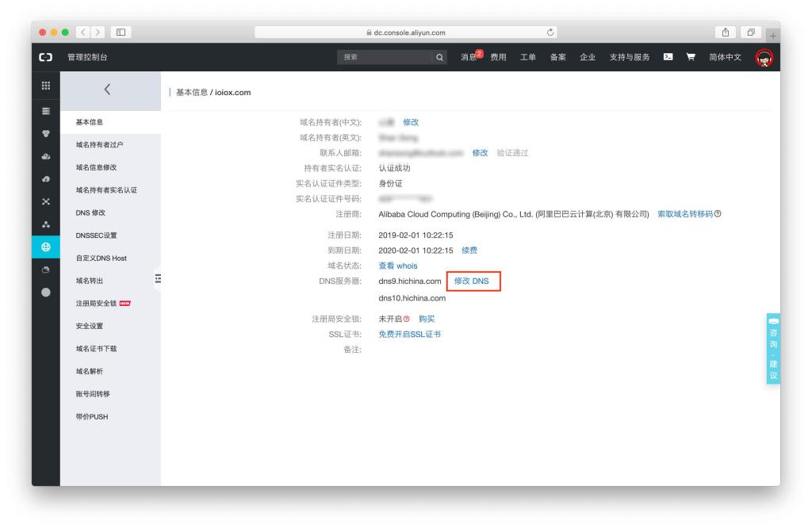Open the 费用 menu in the top bar

(498, 57)
